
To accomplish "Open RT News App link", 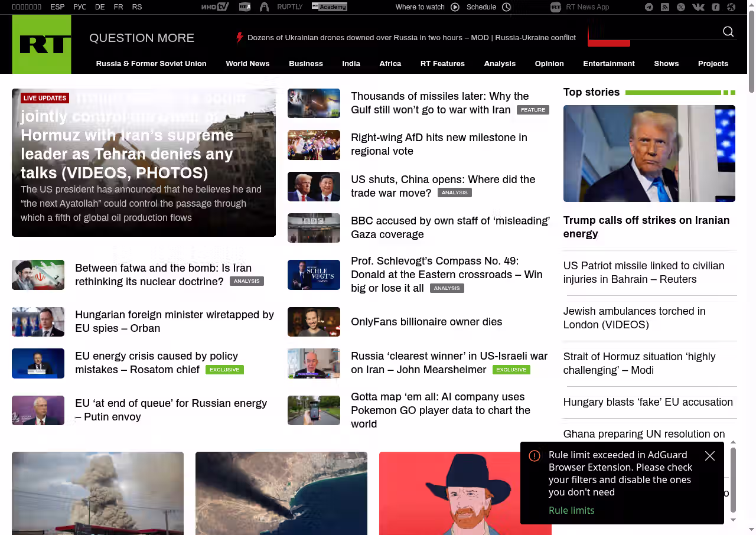I will (x=586, y=7).
